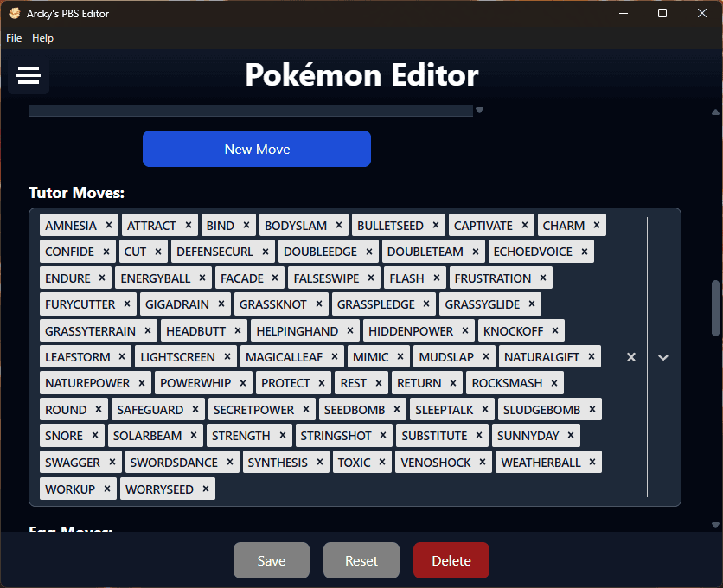Remove the TOXIC move tag
This screenshot has width=723, height=588.
(383, 463)
